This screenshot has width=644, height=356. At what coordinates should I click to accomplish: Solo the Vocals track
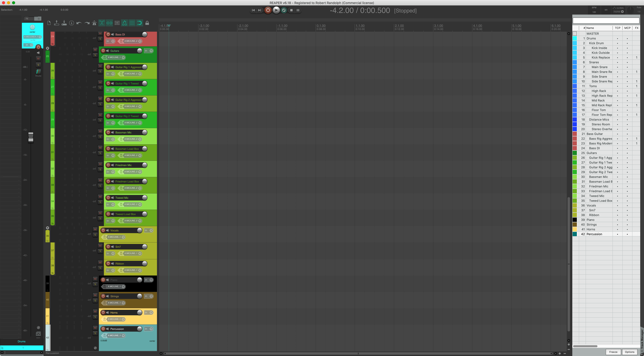tap(95, 235)
